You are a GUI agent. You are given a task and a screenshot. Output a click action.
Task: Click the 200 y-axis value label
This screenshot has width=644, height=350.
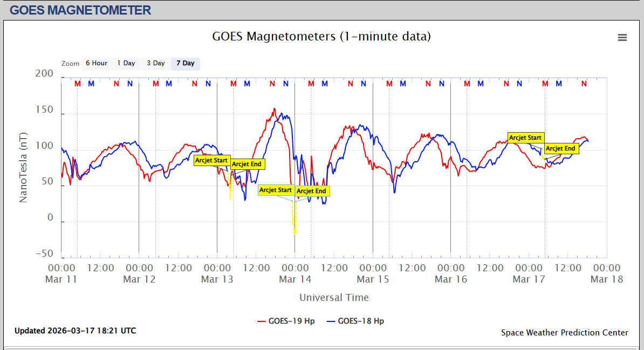(44, 73)
